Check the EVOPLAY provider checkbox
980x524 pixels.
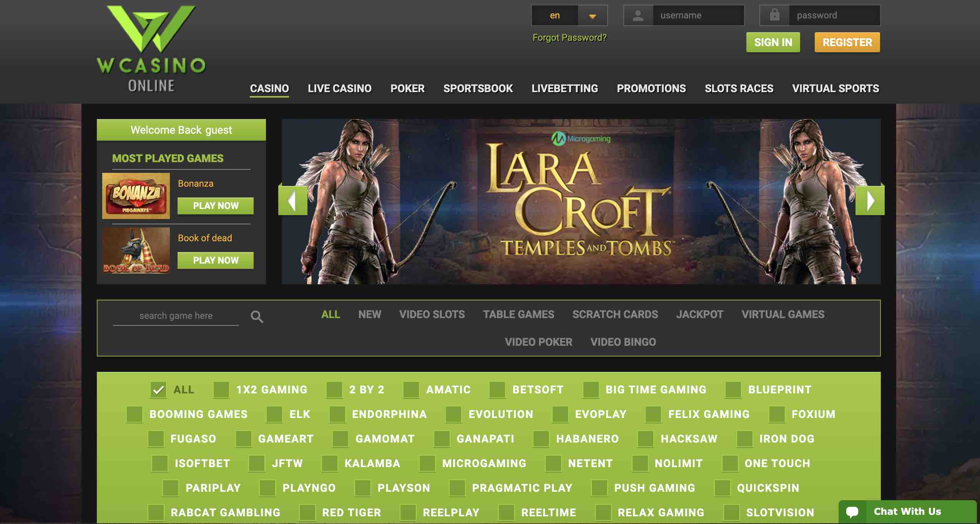(x=560, y=414)
